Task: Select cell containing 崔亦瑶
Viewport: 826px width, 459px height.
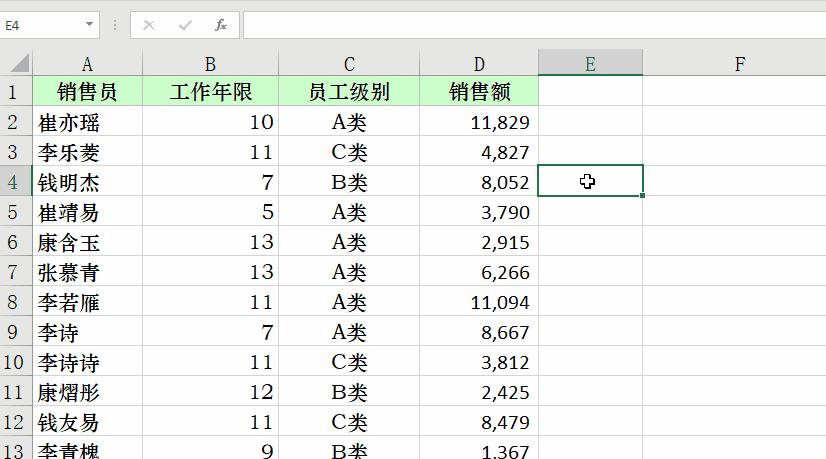Action: point(87,122)
